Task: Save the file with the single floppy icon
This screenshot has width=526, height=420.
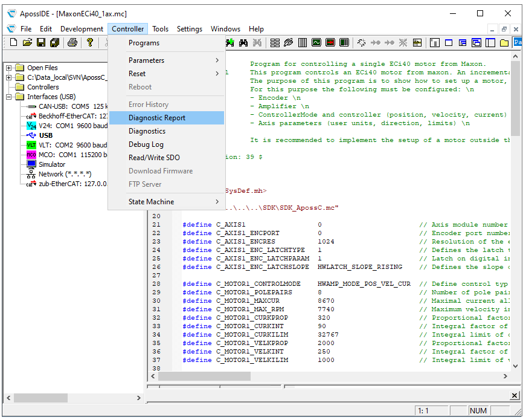Action: 41,43
